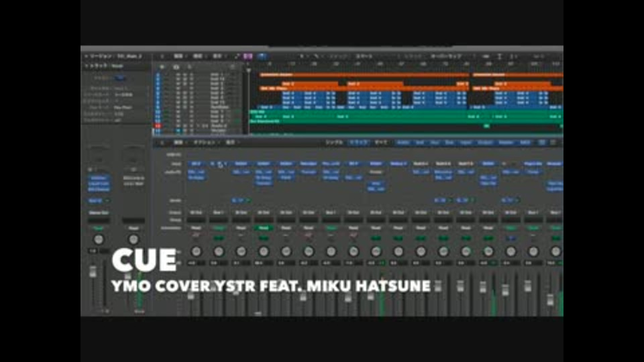Open the Stereo Out output slot in inspector
This screenshot has height=362, width=644.
[99, 213]
